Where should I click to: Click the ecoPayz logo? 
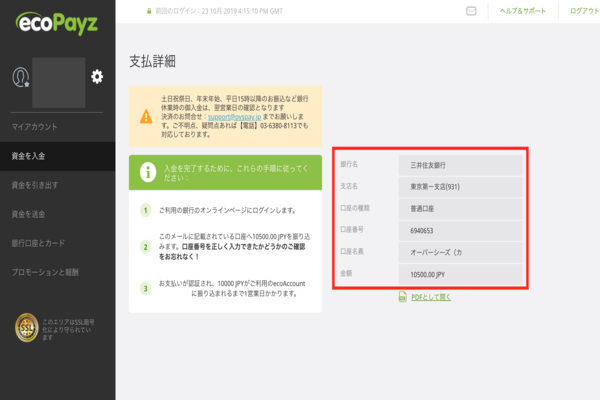[57, 23]
